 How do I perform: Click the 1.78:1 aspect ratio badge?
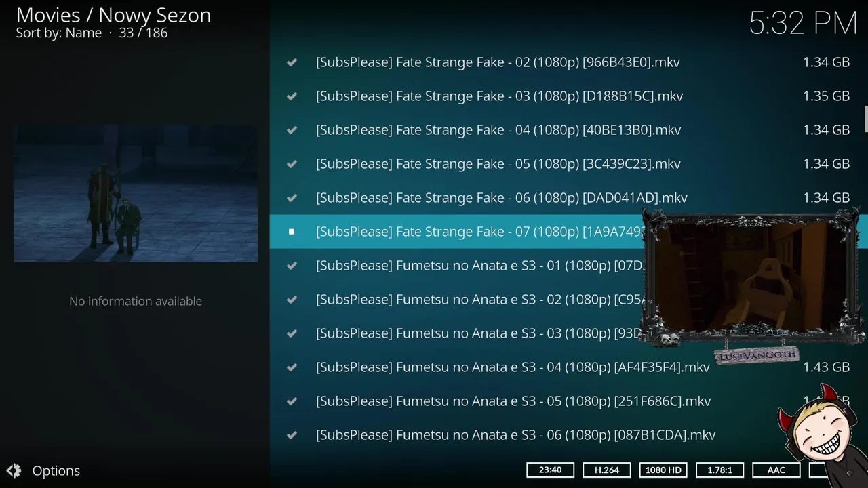(719, 470)
